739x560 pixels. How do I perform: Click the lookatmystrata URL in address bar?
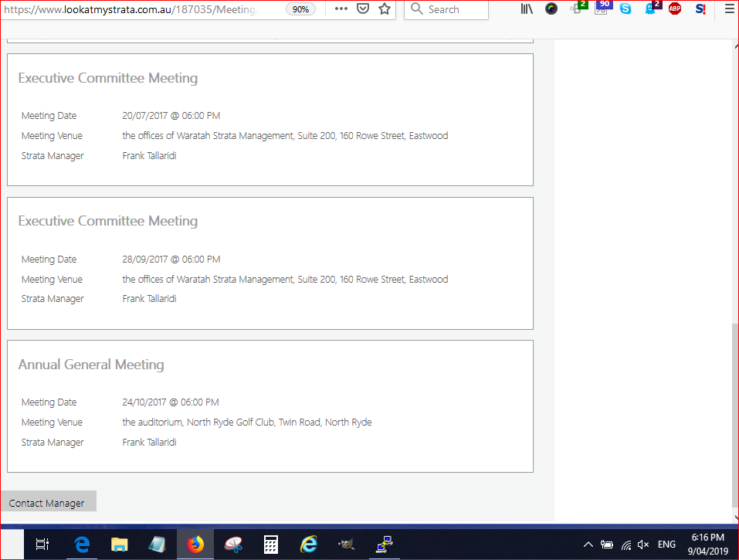point(130,9)
